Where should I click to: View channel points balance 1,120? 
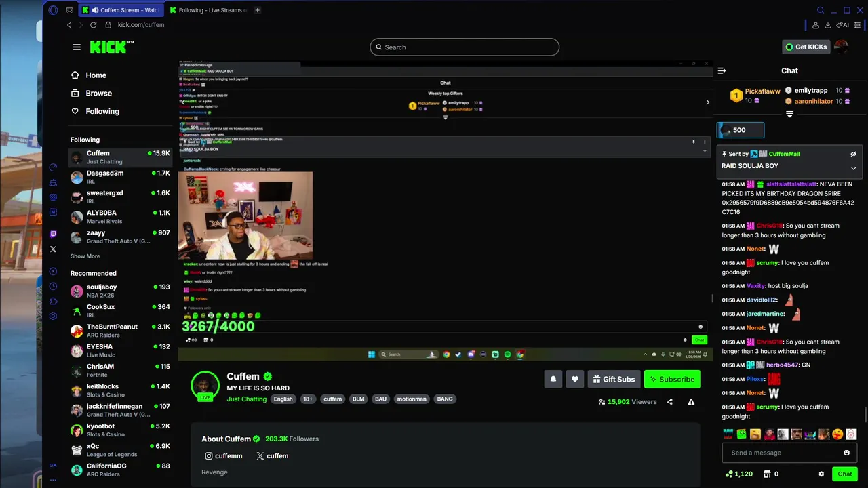(739, 474)
